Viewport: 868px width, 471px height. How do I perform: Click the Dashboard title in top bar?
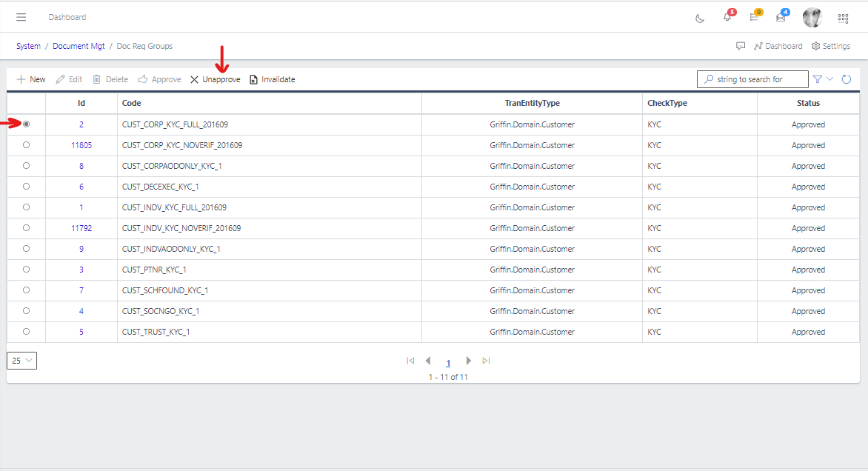(67, 17)
